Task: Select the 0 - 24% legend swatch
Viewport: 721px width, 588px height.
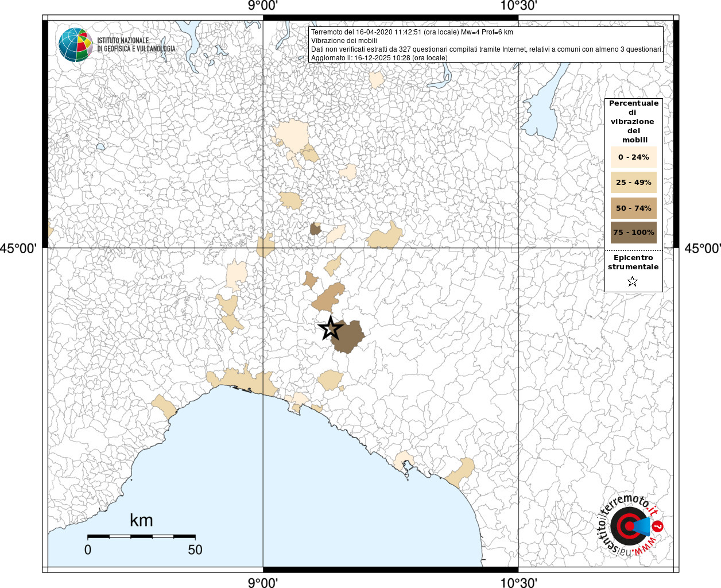Action: point(634,157)
